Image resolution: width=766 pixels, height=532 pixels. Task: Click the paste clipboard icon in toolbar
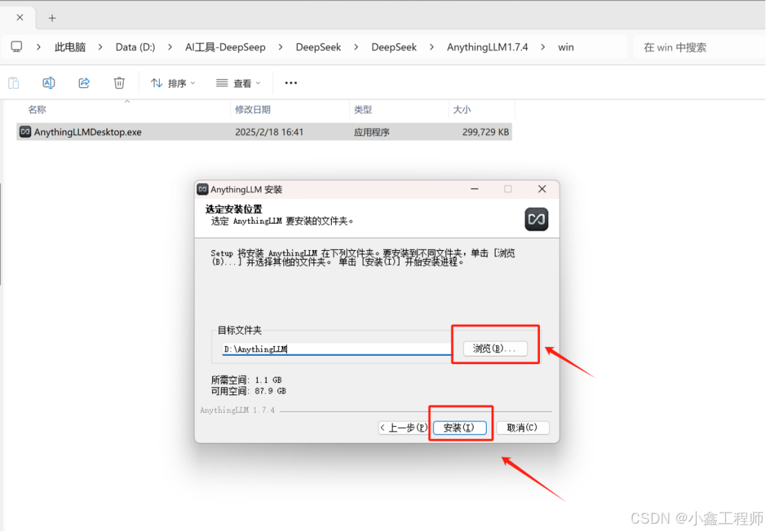pyautogui.click(x=14, y=83)
